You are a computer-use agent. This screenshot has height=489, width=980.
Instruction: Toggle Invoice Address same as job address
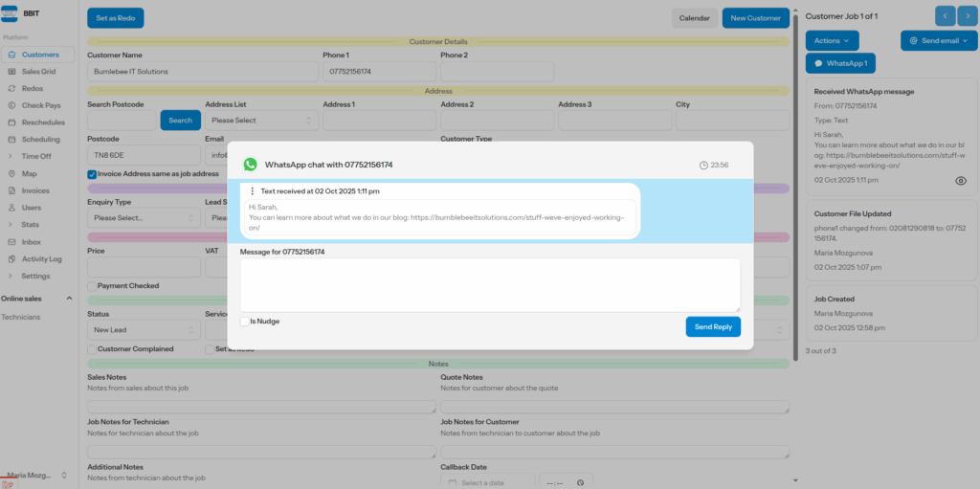pyautogui.click(x=92, y=174)
